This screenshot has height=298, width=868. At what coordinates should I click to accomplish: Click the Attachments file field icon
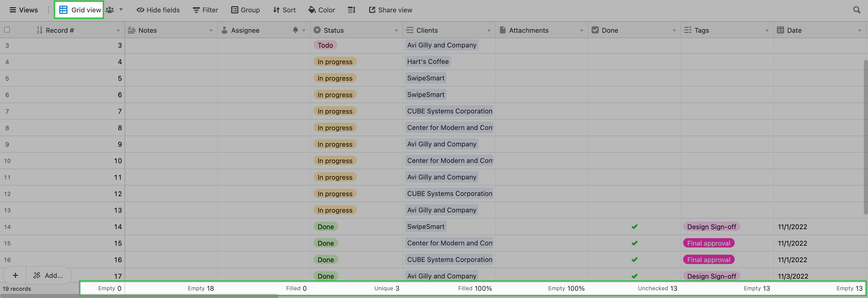tap(502, 30)
